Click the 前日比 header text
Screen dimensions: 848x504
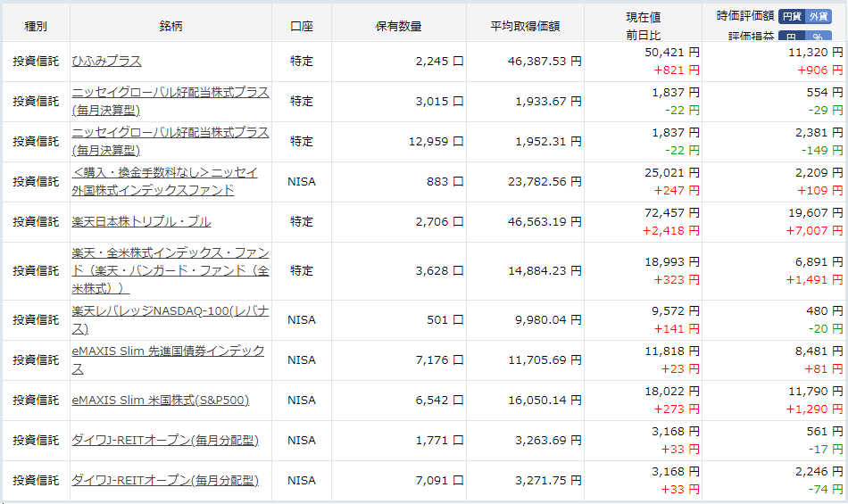coord(644,35)
